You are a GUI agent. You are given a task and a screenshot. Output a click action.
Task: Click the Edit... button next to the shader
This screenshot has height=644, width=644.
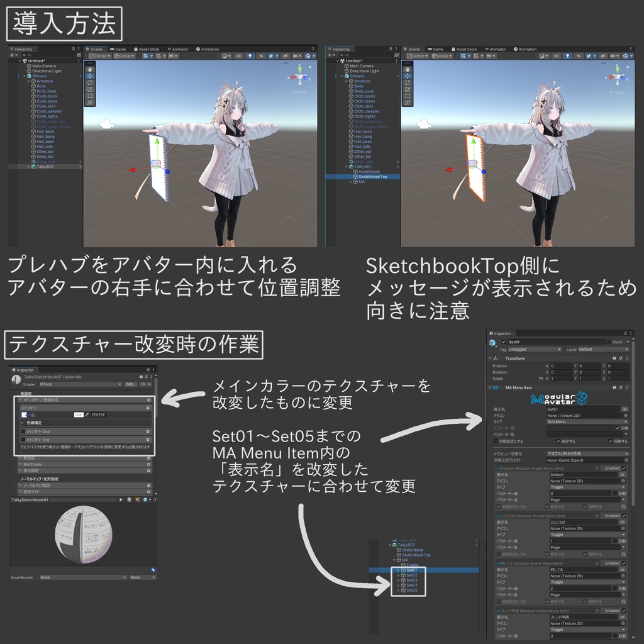click(131, 384)
